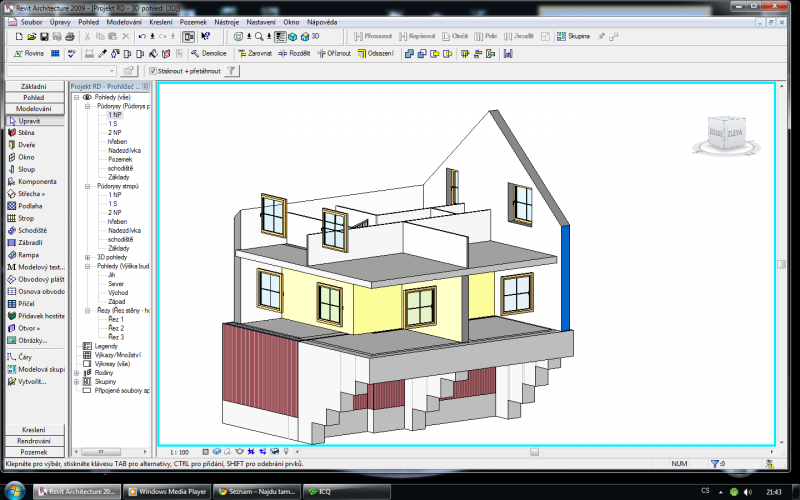Expand the 3D pohledy tree node
Viewport: 800px width, 500px height.
[88, 257]
